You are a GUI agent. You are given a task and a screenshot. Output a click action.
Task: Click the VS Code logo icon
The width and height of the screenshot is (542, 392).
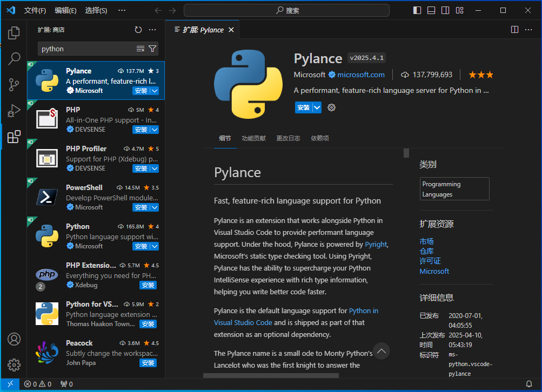click(x=11, y=10)
